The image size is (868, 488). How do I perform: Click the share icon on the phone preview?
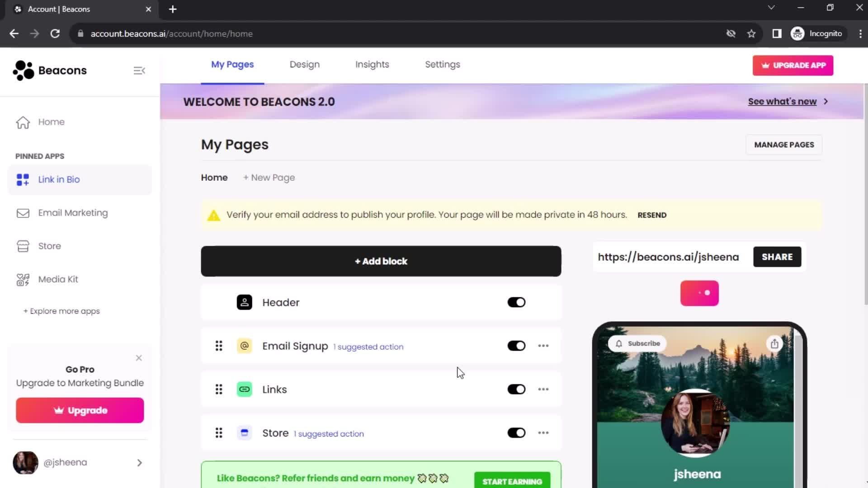[775, 343]
